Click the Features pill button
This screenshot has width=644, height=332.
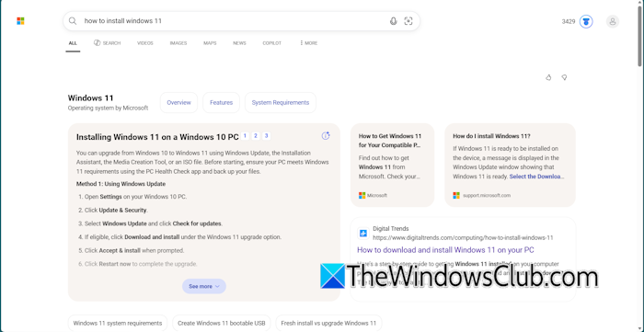click(221, 103)
